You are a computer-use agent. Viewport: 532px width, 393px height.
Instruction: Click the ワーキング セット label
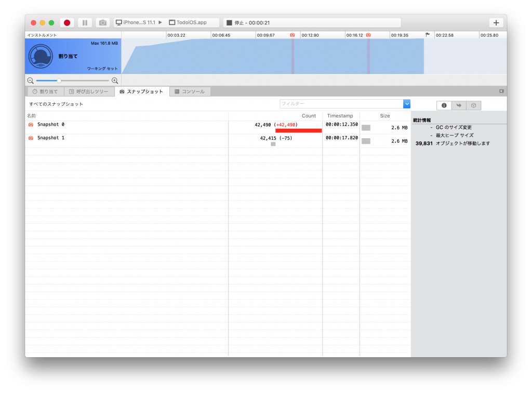point(102,69)
